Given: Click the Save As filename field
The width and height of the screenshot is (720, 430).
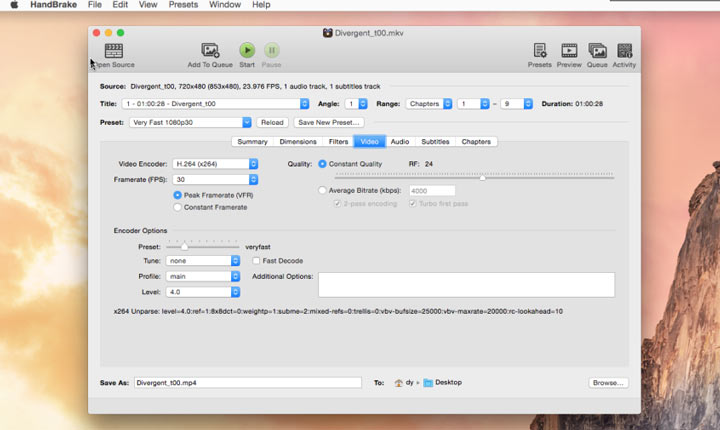Looking at the screenshot, I should click(x=248, y=383).
